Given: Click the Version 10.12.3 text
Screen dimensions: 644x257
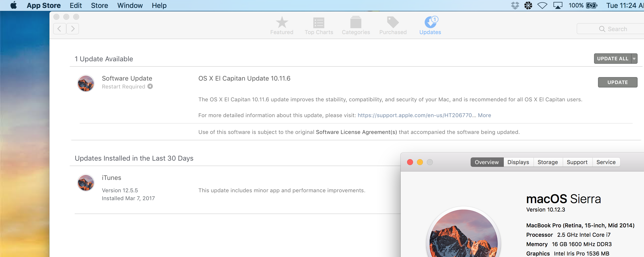Looking at the screenshot, I should (546, 210).
